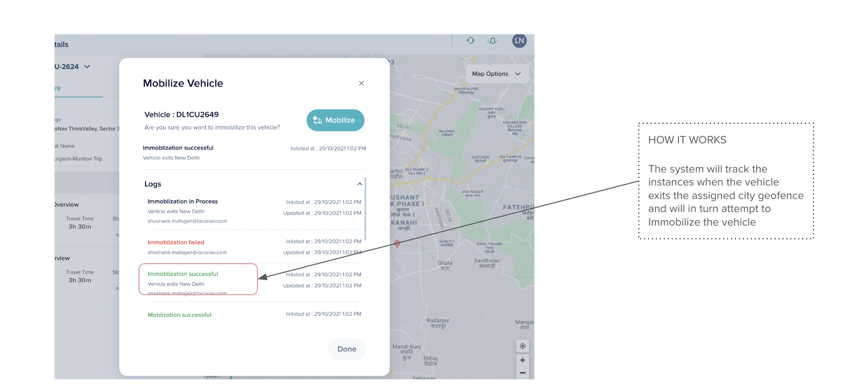Select the Immobilization failed log entry

click(176, 243)
